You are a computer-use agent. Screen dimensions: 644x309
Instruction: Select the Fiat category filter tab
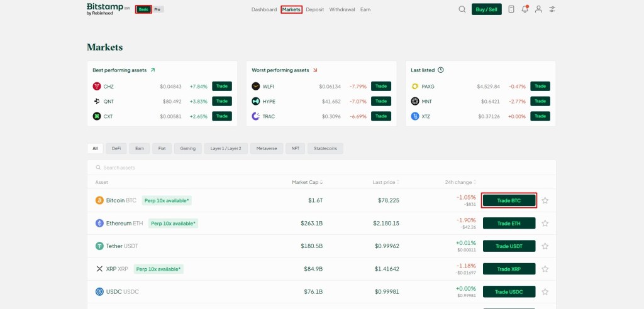click(x=162, y=149)
